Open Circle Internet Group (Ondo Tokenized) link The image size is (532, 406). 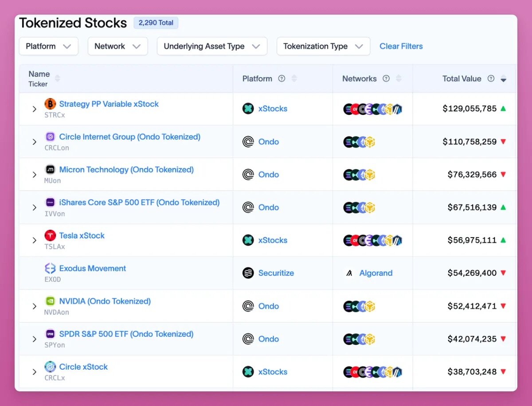point(130,137)
